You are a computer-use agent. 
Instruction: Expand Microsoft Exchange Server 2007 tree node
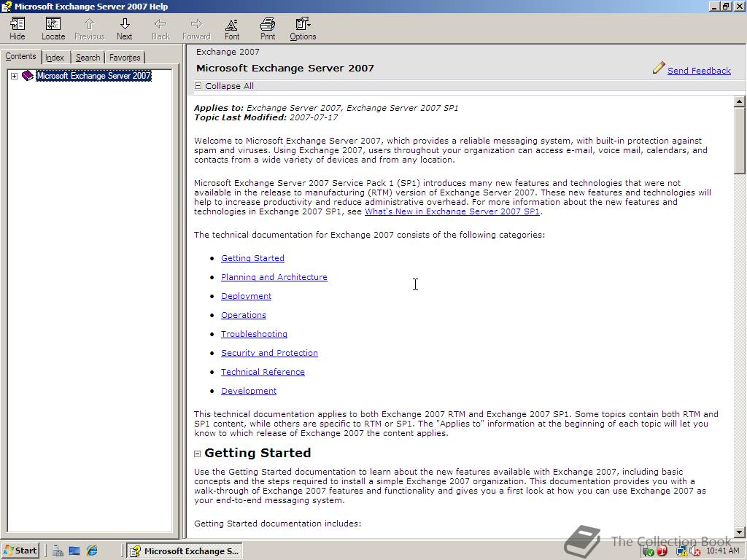pos(15,76)
